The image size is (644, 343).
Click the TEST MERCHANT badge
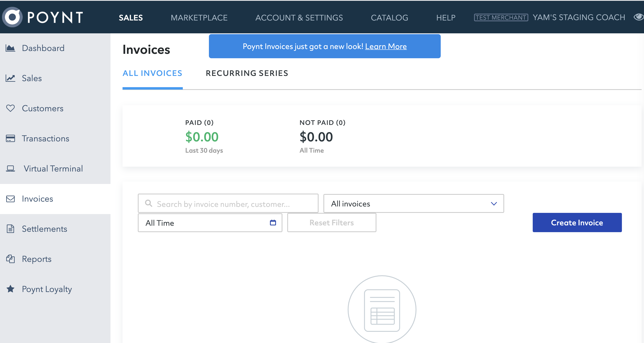501,17
